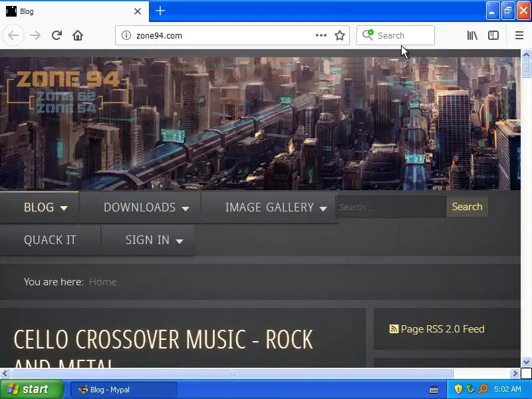
Task: Open the IMAGE GALLERY menu item
Action: [x=269, y=207]
